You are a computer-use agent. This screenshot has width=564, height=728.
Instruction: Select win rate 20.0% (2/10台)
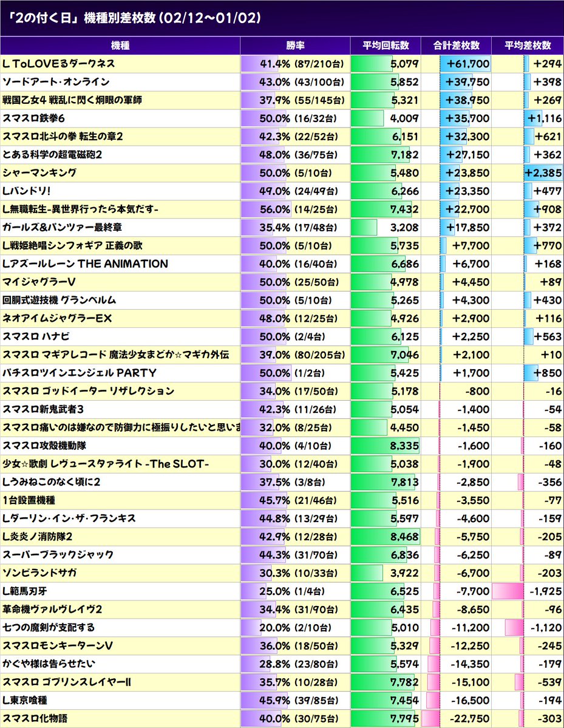(x=296, y=628)
